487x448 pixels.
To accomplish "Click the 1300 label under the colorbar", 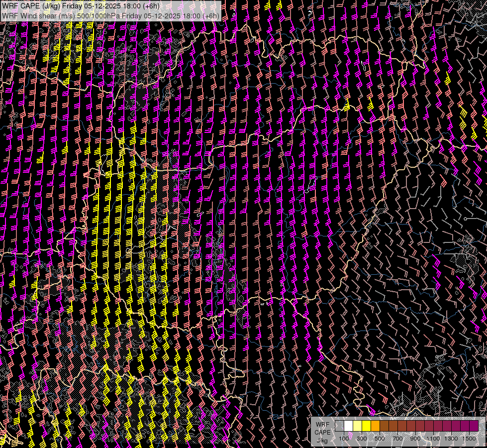I will point(451,439).
